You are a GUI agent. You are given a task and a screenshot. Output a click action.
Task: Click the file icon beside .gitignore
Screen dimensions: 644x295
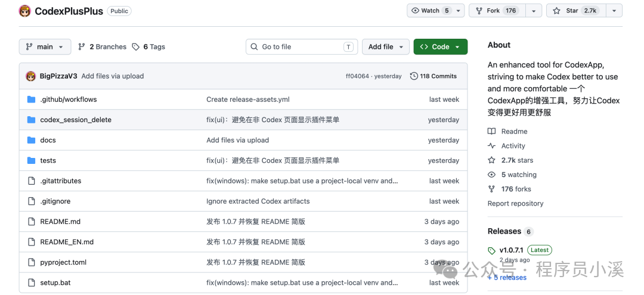click(31, 201)
